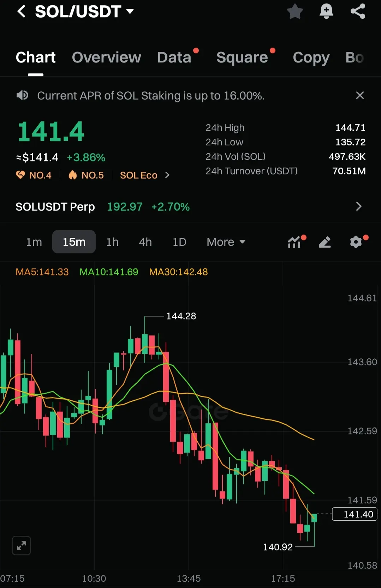The width and height of the screenshot is (381, 588).
Task: Open the Square tab
Action: pos(242,57)
